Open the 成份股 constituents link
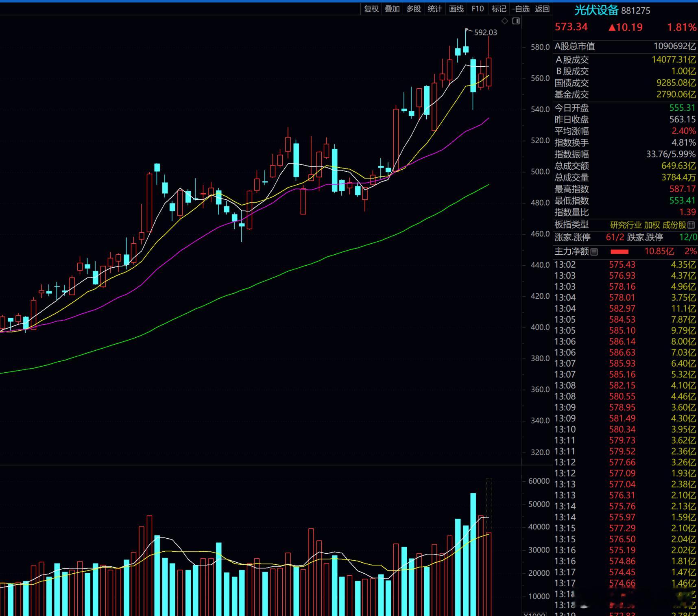 pyautogui.click(x=674, y=225)
